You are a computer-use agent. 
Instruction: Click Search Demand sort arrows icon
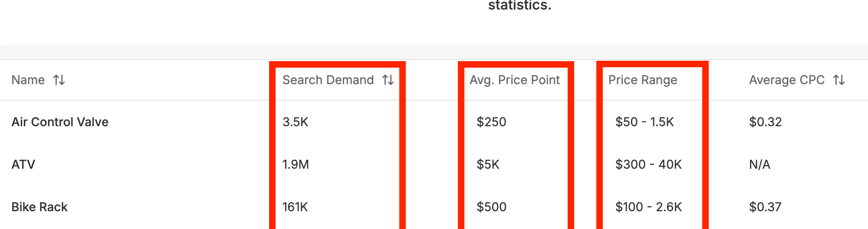tap(388, 80)
